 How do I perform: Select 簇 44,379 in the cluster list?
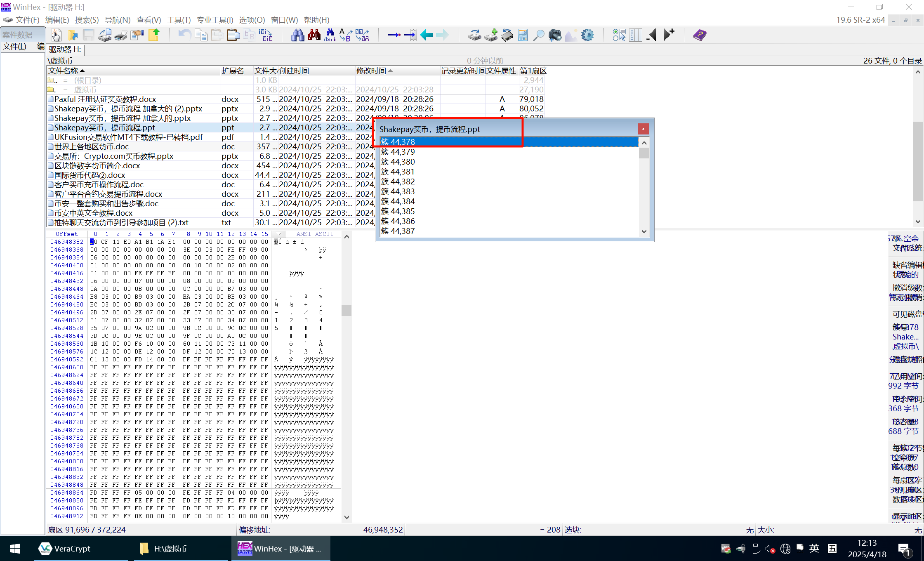[x=509, y=152]
